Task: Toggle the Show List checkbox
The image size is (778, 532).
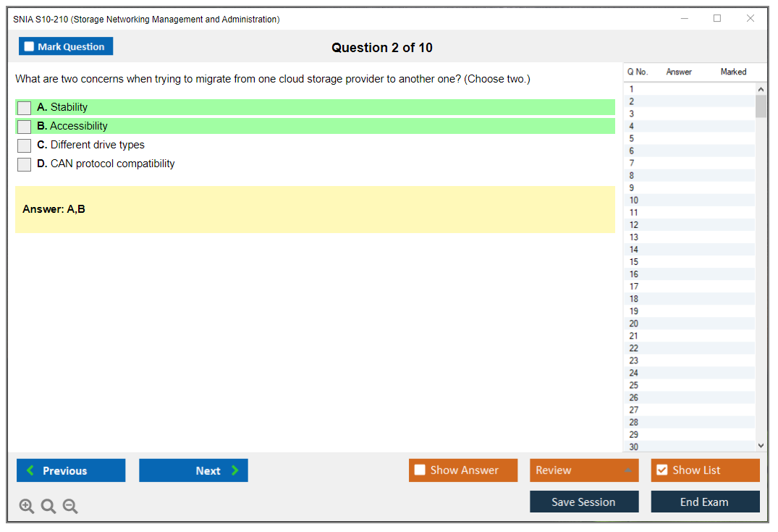Action: [661, 470]
